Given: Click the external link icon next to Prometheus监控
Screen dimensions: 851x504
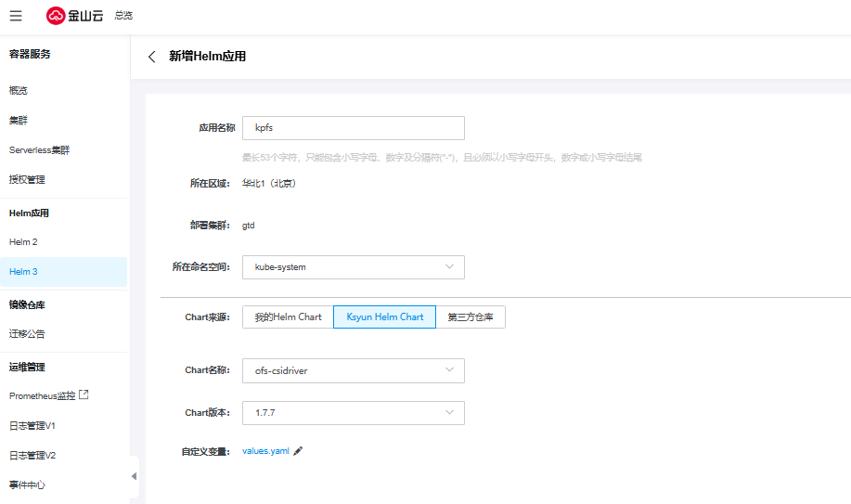Looking at the screenshot, I should 84,395.
